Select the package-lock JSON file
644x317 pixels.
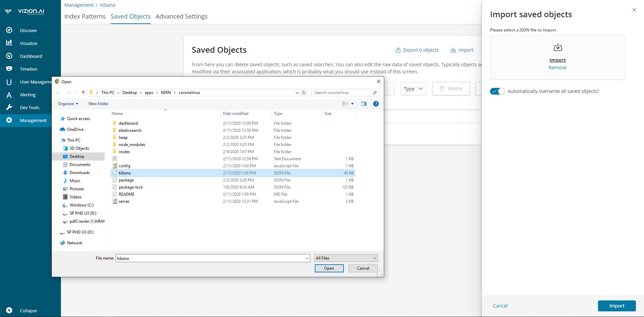[131, 187]
